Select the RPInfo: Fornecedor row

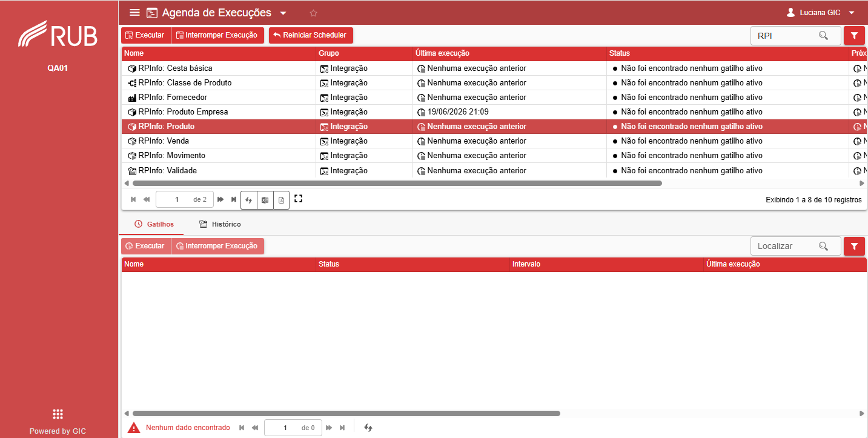pos(494,98)
